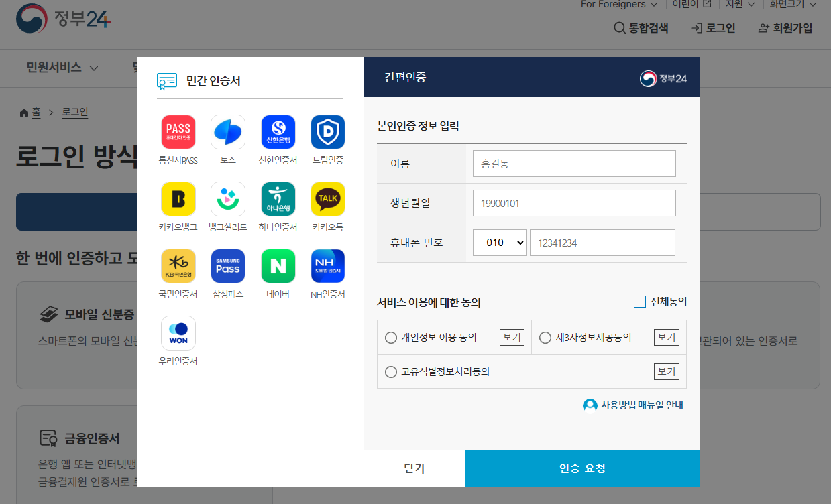
Task: Select the 국민인증서 KB icon
Action: click(x=178, y=266)
